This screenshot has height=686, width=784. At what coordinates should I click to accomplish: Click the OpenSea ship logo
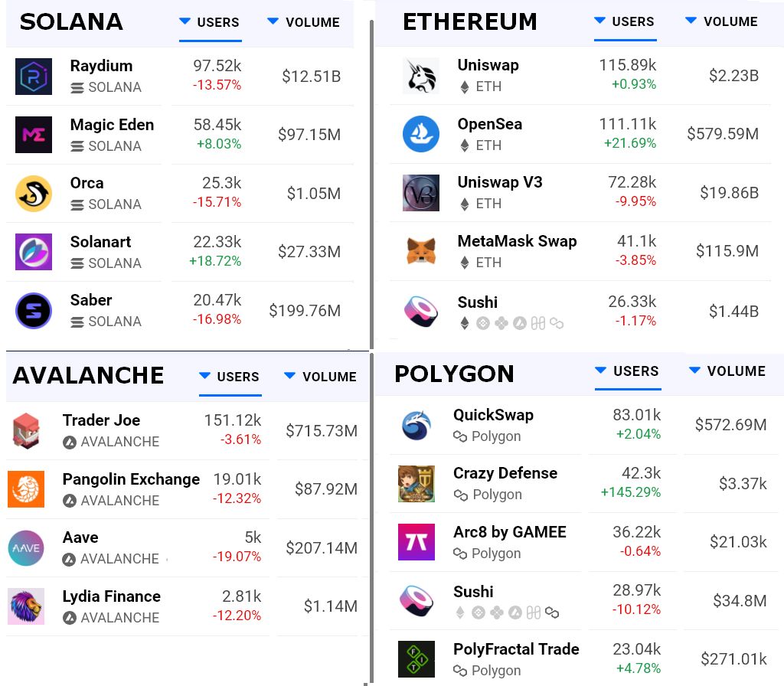tap(420, 133)
